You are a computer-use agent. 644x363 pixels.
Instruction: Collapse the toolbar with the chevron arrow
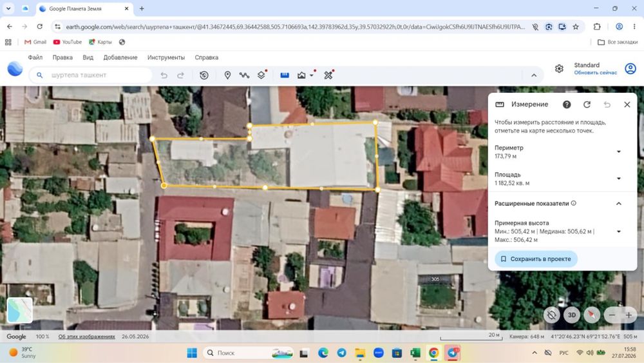tap(534, 75)
